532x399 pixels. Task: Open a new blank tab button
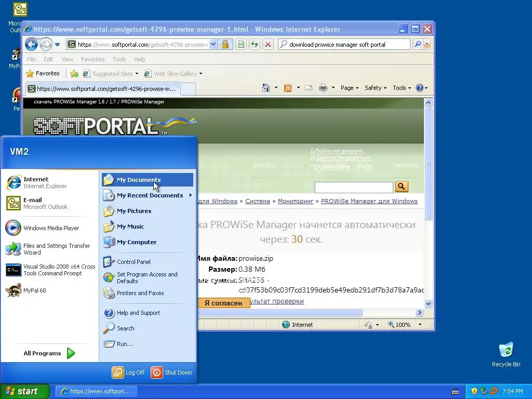point(188,89)
